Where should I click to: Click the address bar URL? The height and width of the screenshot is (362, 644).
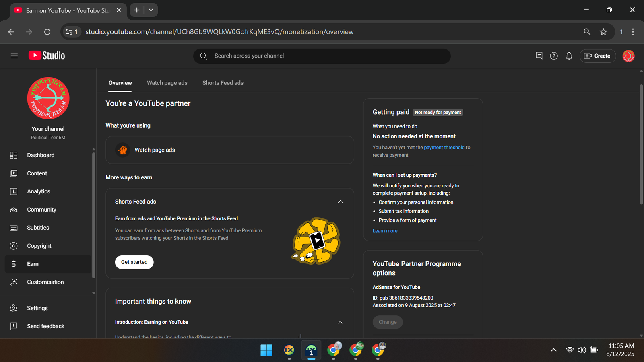click(x=219, y=32)
